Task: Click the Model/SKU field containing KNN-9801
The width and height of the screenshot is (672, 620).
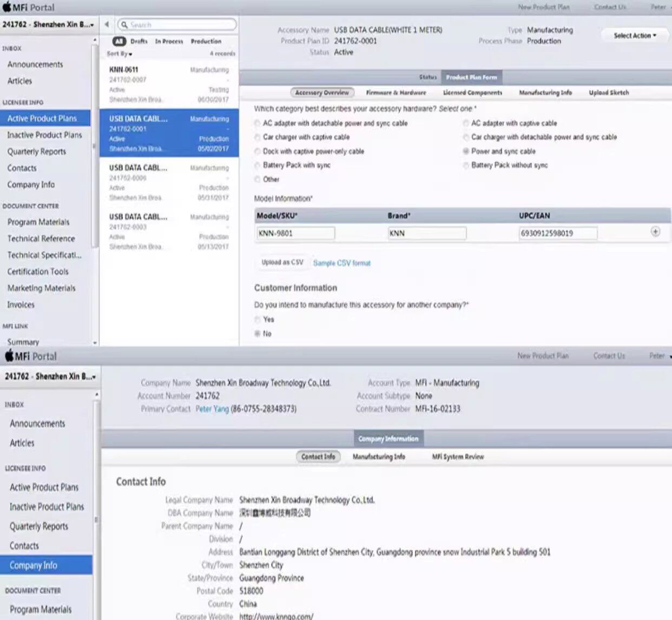Action: pos(296,233)
